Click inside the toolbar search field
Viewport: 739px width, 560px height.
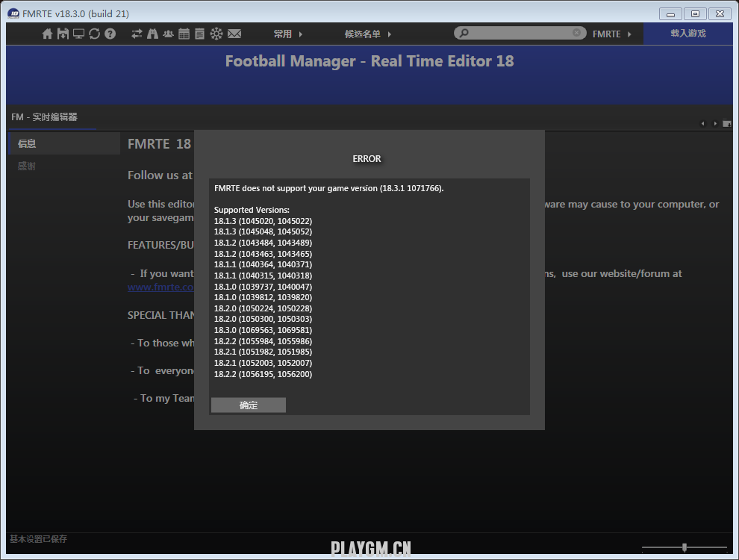tap(520, 33)
